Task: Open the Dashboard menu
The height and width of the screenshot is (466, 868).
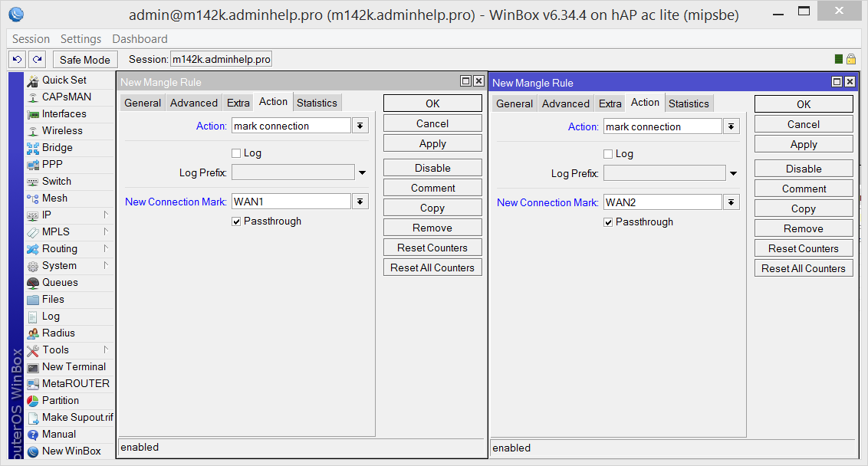Action: click(x=140, y=39)
